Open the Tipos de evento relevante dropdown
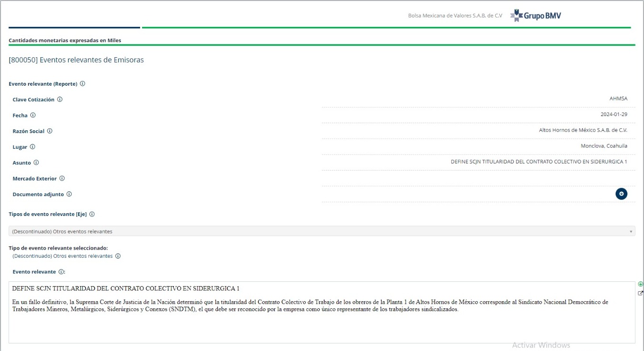 point(322,231)
